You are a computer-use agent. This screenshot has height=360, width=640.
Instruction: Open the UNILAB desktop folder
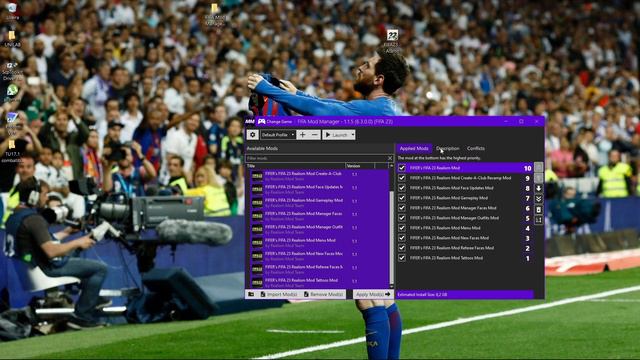[12, 39]
